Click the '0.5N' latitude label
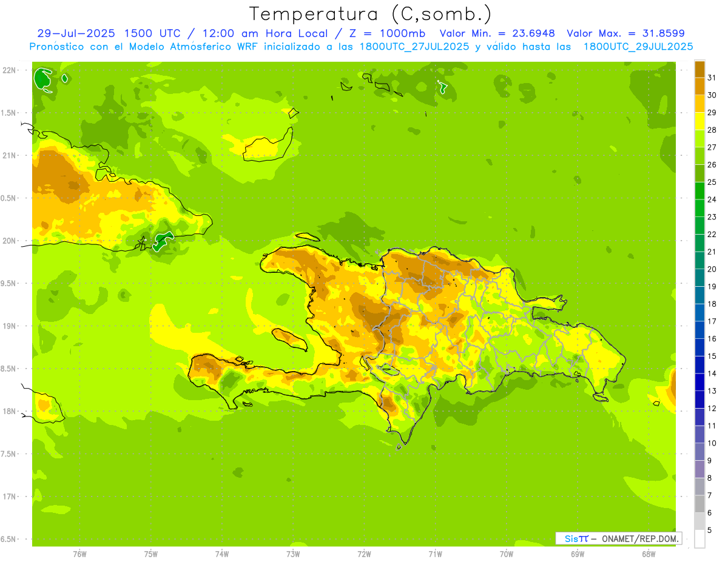This screenshot has height=562, width=728. point(9,198)
